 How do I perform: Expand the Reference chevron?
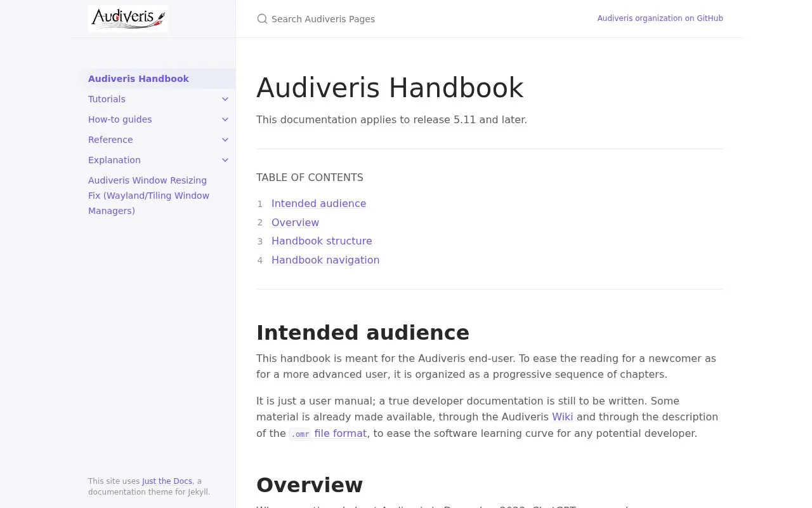tap(225, 140)
